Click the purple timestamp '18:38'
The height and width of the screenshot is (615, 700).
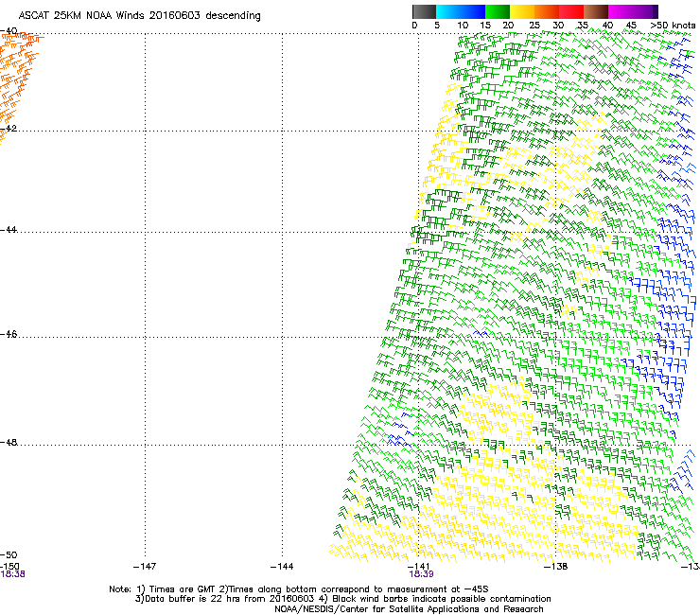click(x=13, y=574)
